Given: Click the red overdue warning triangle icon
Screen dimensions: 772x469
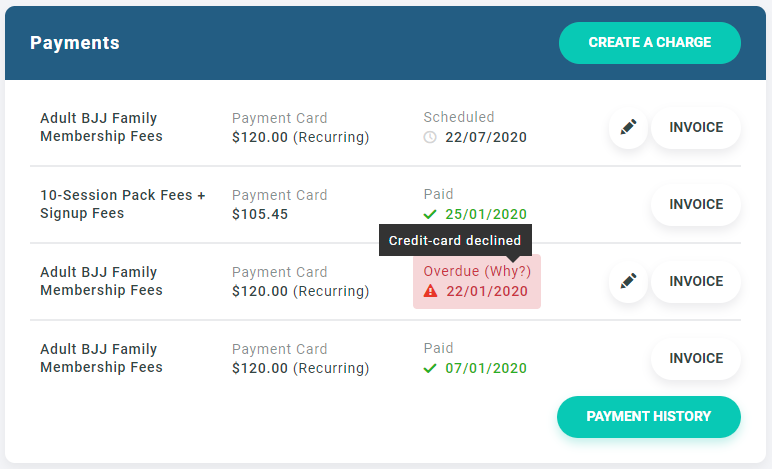Looking at the screenshot, I should click(x=430, y=291).
